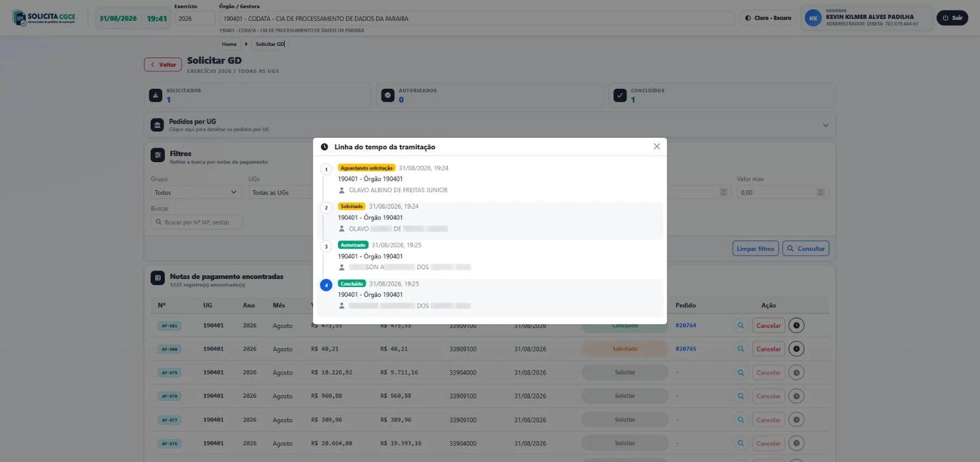The width and height of the screenshot is (980, 462).
Task: Open the Órgão / Gestora selector
Action: point(477,19)
